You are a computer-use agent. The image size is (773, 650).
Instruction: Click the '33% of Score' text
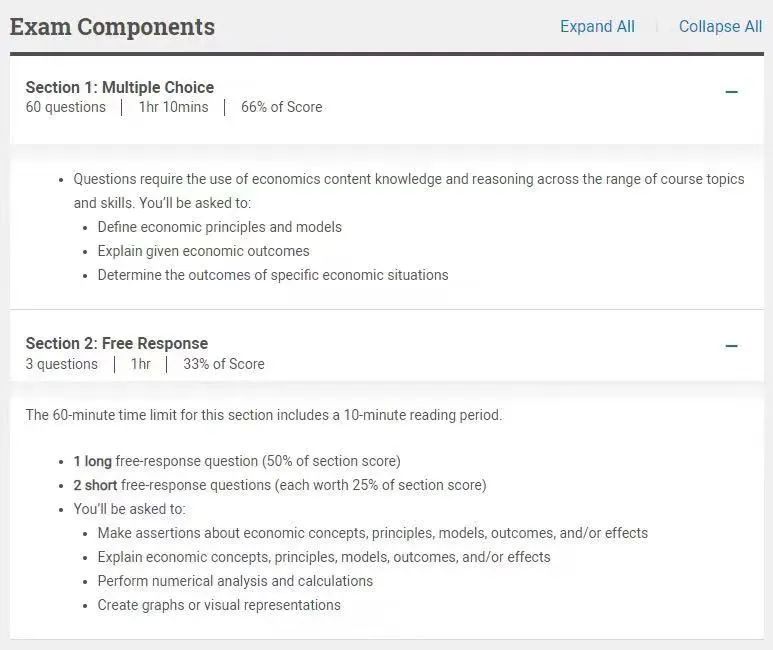[224, 364]
